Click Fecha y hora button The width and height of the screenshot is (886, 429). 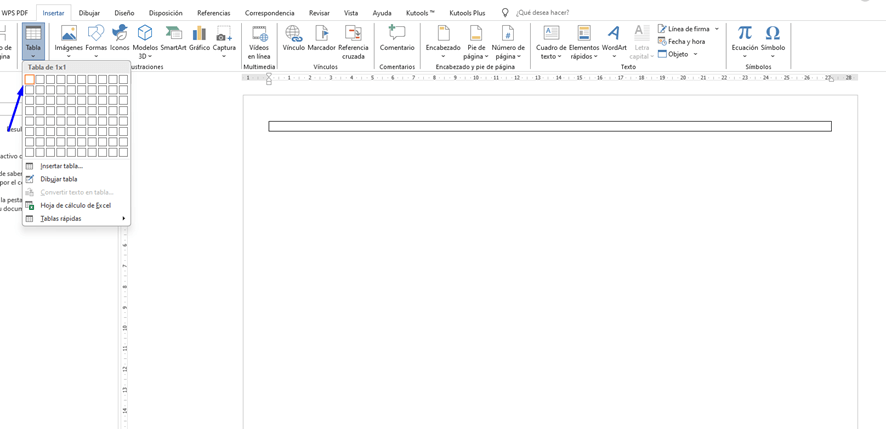pos(685,42)
